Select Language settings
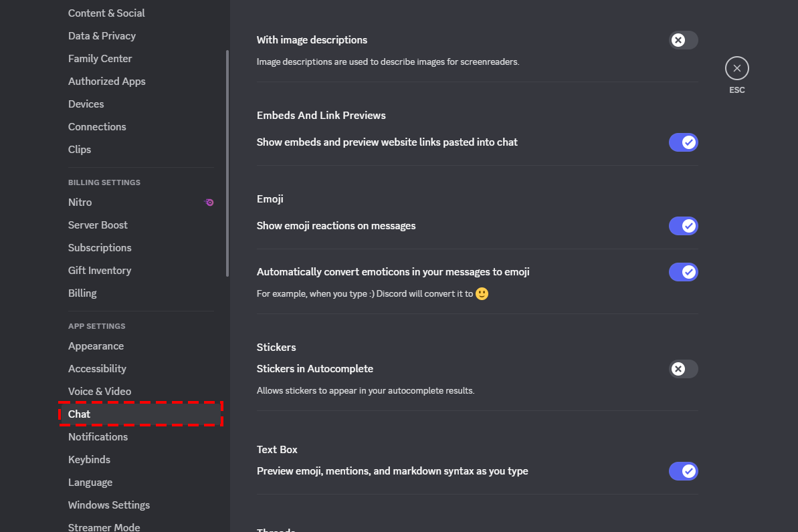Viewport: 798px width, 532px height. 90,482
